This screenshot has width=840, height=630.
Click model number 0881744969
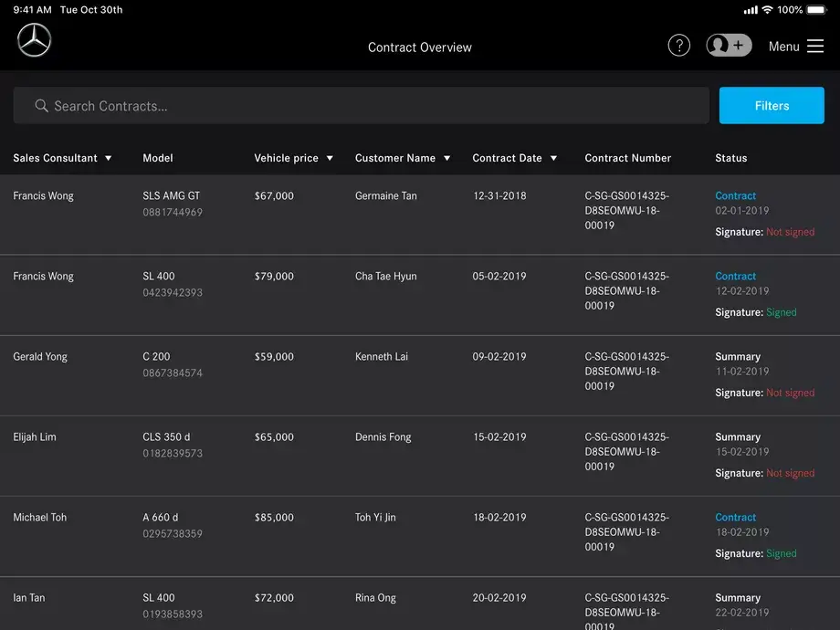tap(173, 212)
